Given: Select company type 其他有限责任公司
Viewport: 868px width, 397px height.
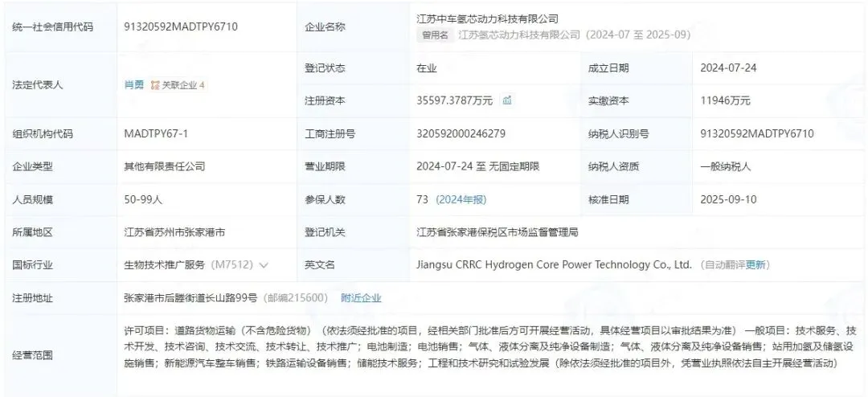Looking at the screenshot, I should click(165, 166).
